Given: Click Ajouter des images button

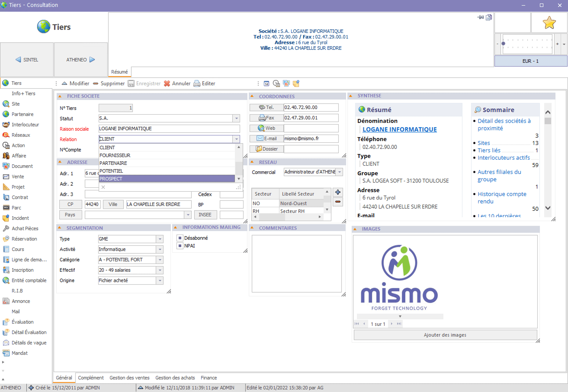Looking at the screenshot, I should point(445,335).
